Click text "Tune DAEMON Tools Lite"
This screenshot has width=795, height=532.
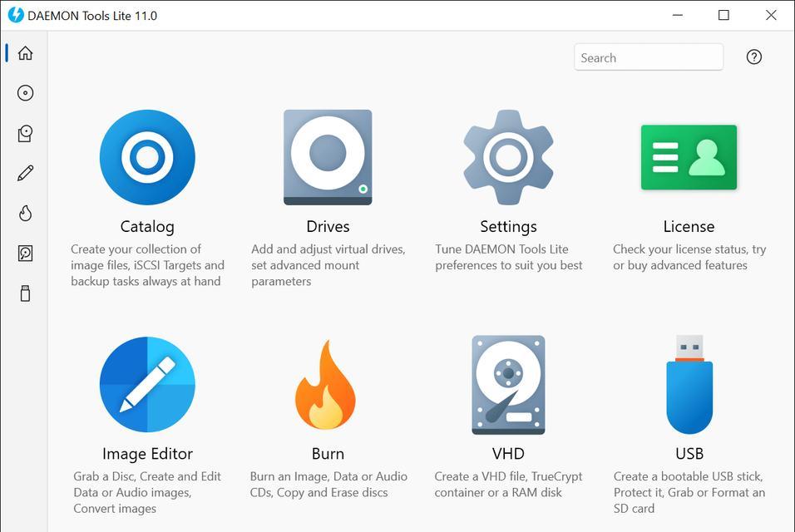(x=501, y=249)
